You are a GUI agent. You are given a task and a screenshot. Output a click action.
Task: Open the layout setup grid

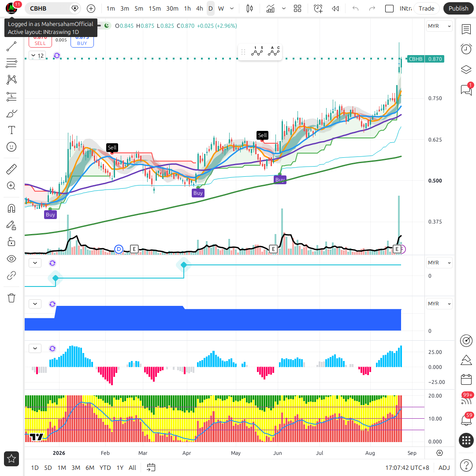click(297, 8)
